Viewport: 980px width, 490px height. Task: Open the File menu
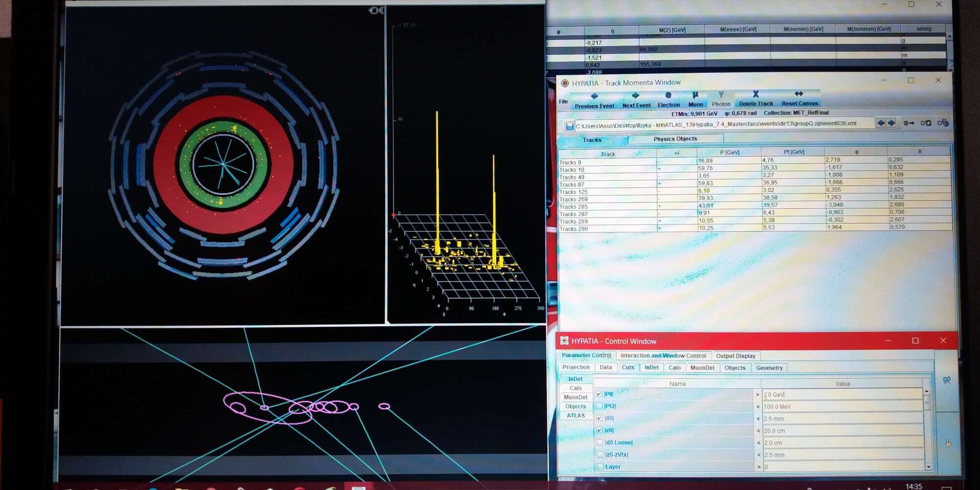click(563, 101)
